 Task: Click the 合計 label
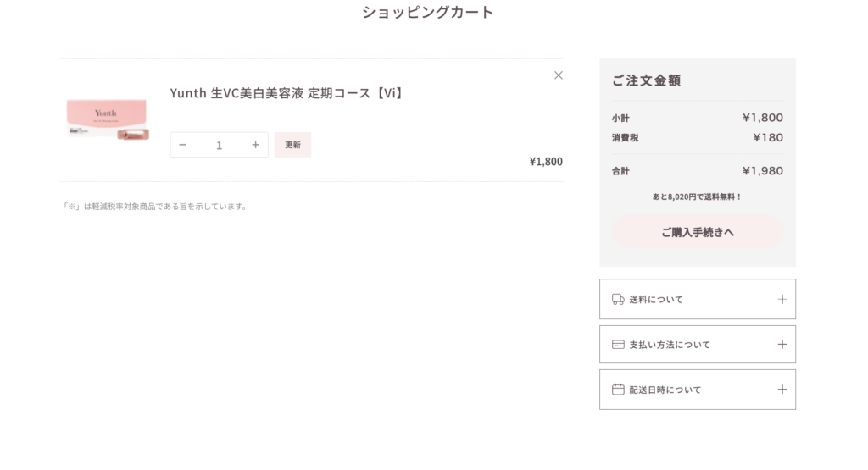(x=620, y=171)
